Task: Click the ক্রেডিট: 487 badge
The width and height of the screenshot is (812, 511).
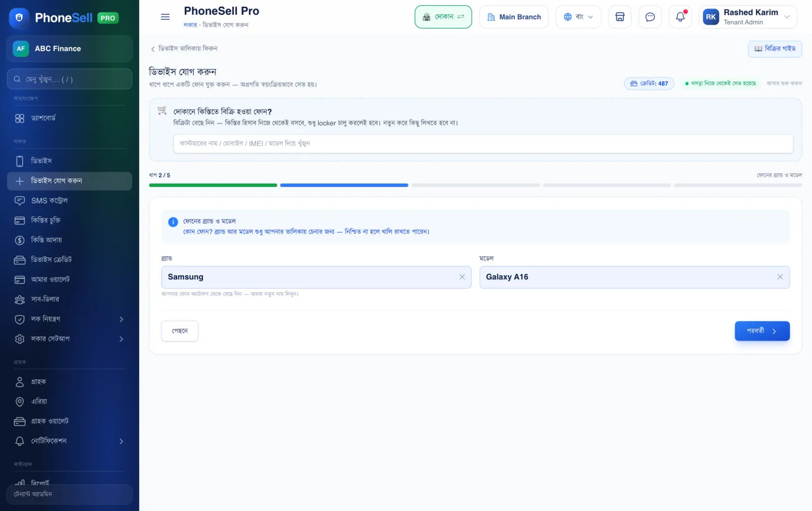Action: click(649, 83)
